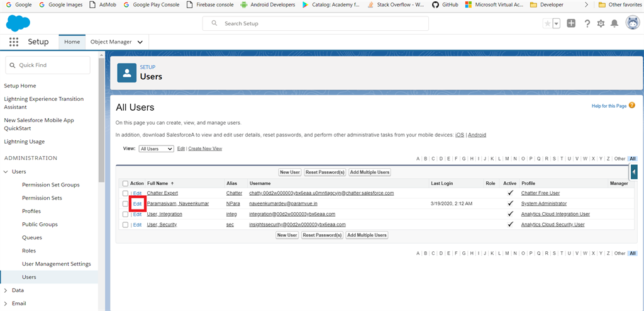The width and height of the screenshot is (644, 311).
Task: Open the AdMob bookmark
Action: [103, 5]
